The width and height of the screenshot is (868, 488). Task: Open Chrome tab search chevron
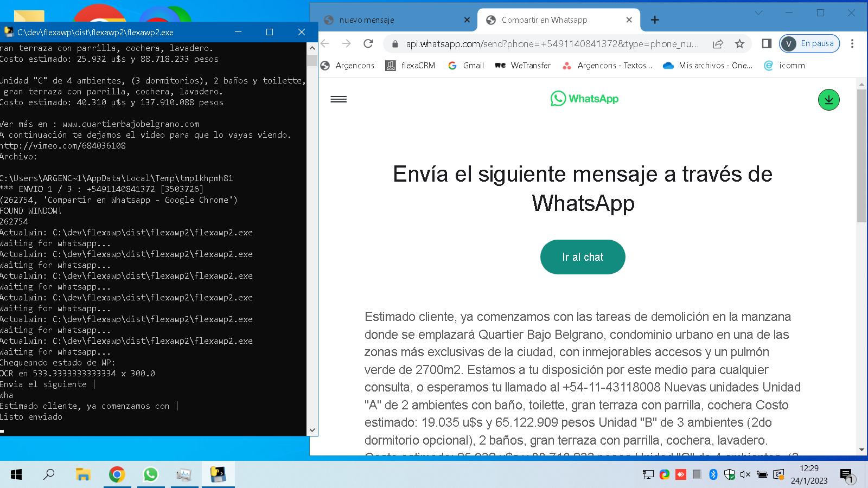tap(759, 13)
